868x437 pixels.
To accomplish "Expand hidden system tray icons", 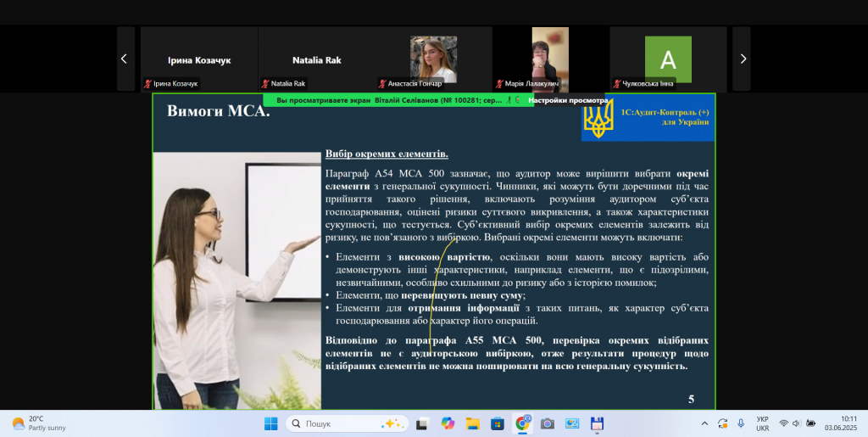I will pyautogui.click(x=704, y=423).
